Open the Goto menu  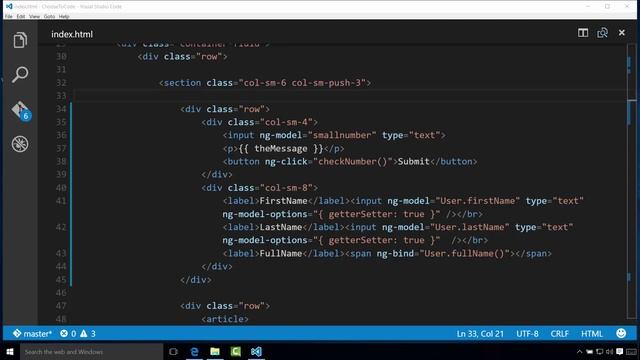pyautogui.click(x=49, y=16)
